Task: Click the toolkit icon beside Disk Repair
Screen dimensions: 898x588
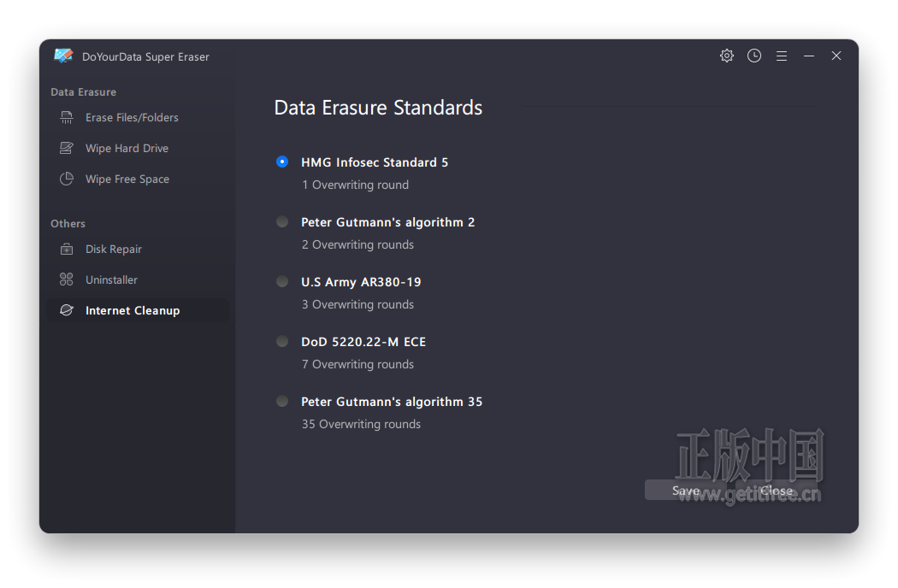Action: click(x=67, y=249)
